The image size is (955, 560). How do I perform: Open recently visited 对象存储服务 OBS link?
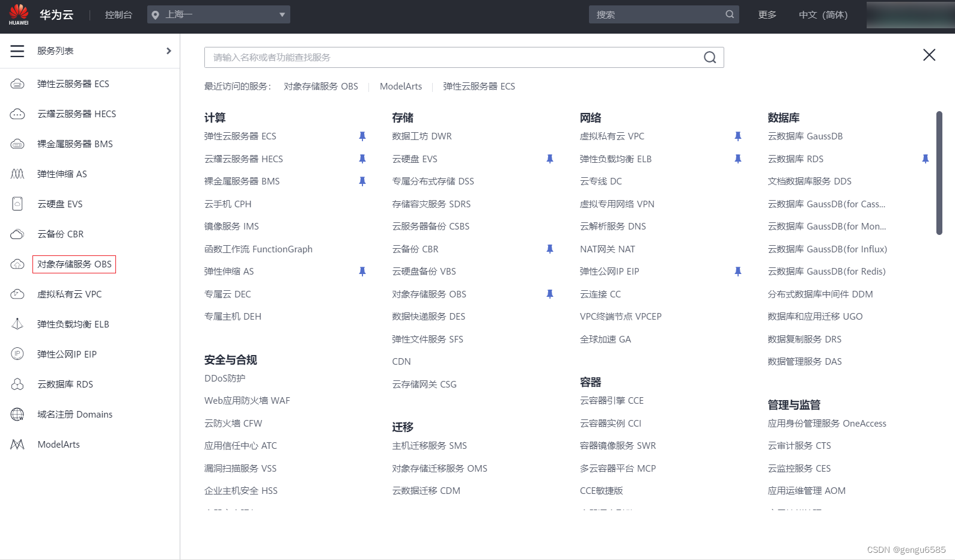click(321, 87)
